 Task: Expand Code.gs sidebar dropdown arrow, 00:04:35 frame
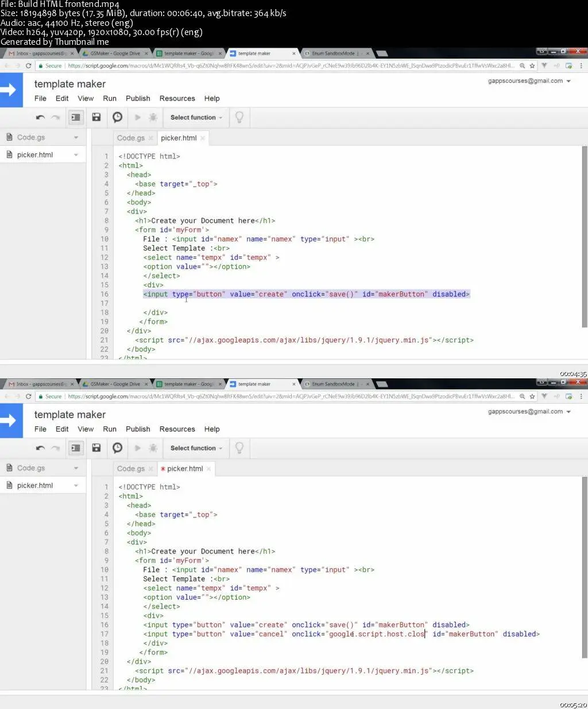pos(76,138)
